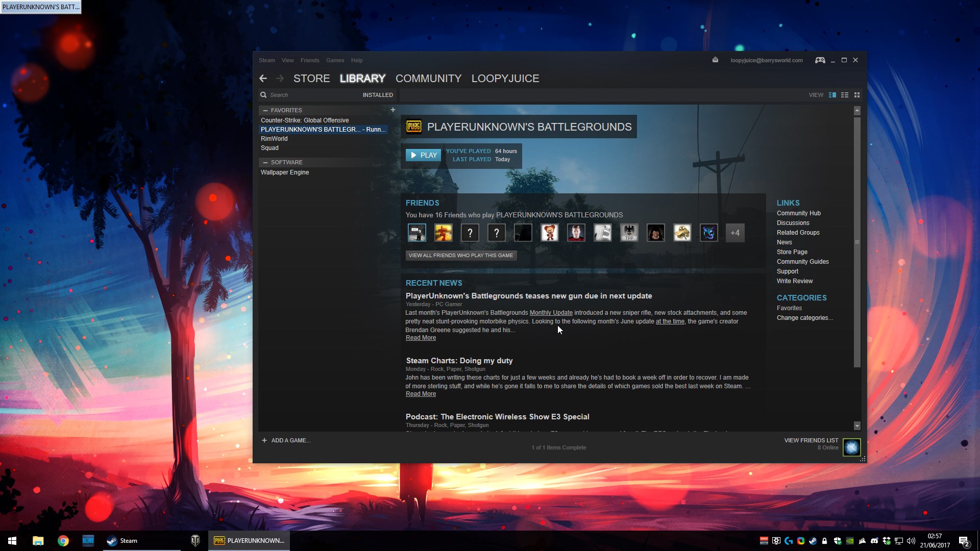
Task: Open the first friend avatar in the Friends row
Action: point(416,233)
